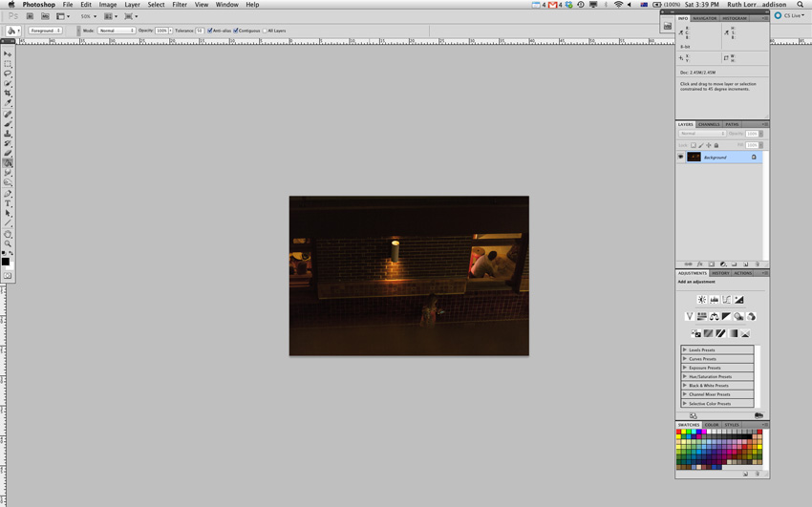
Task: Enable the All Layers checkbox
Action: [x=265, y=31]
